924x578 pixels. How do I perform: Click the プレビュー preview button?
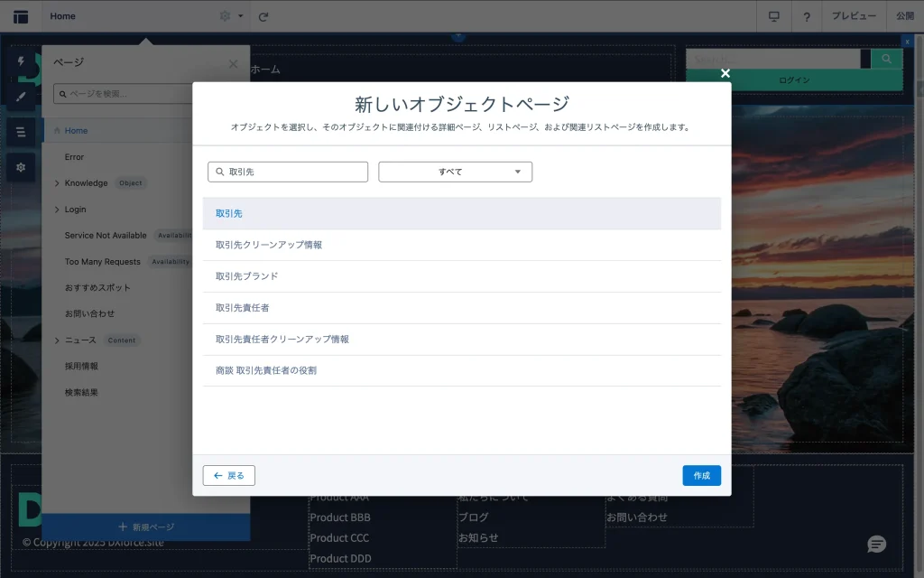[x=853, y=16]
